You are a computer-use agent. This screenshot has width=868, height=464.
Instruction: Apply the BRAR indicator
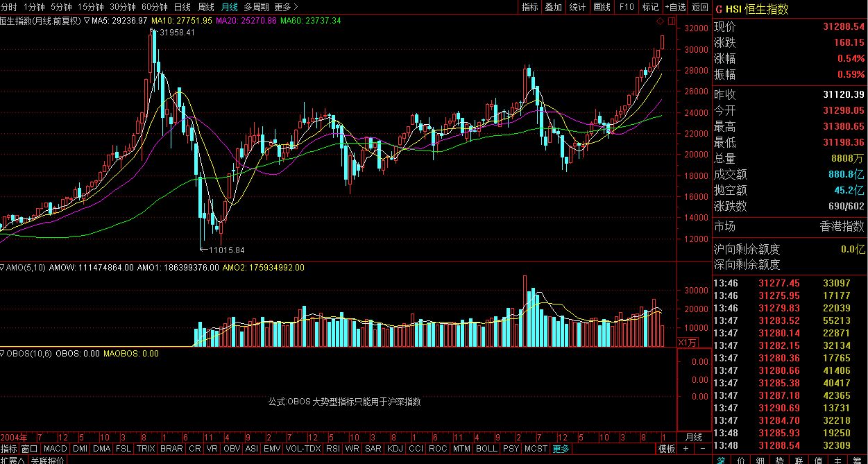(171, 449)
